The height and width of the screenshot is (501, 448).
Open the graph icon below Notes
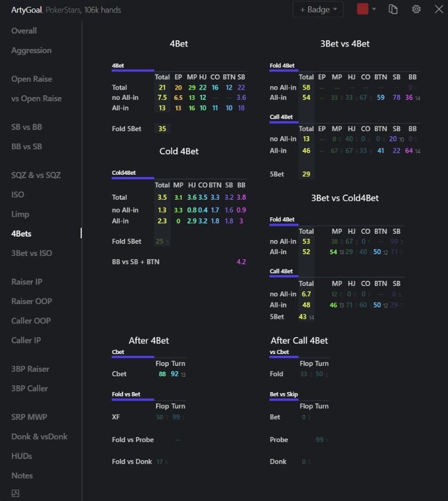pyautogui.click(x=15, y=493)
